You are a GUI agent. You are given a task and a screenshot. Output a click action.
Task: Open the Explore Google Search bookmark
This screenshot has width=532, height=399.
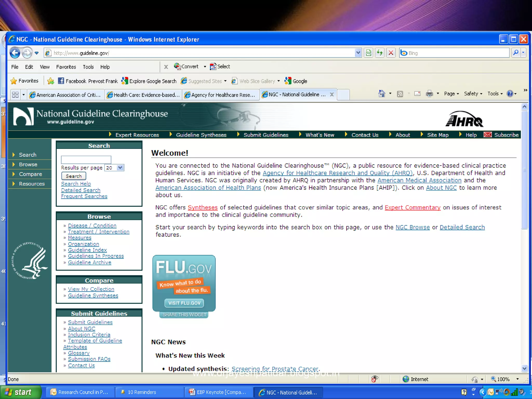tap(149, 81)
